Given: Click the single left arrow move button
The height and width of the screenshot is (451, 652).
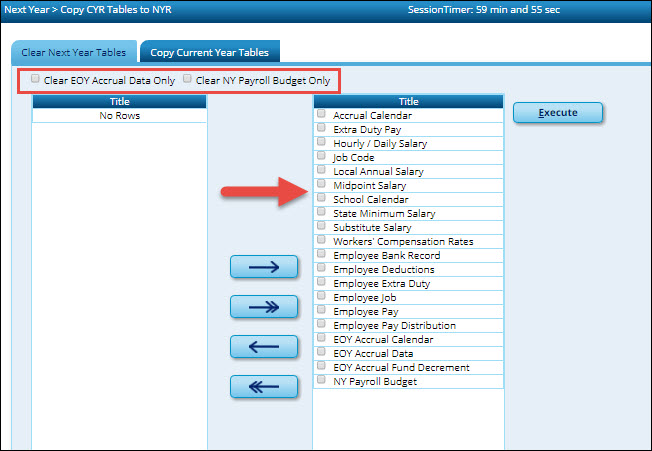Looking at the screenshot, I should click(264, 346).
